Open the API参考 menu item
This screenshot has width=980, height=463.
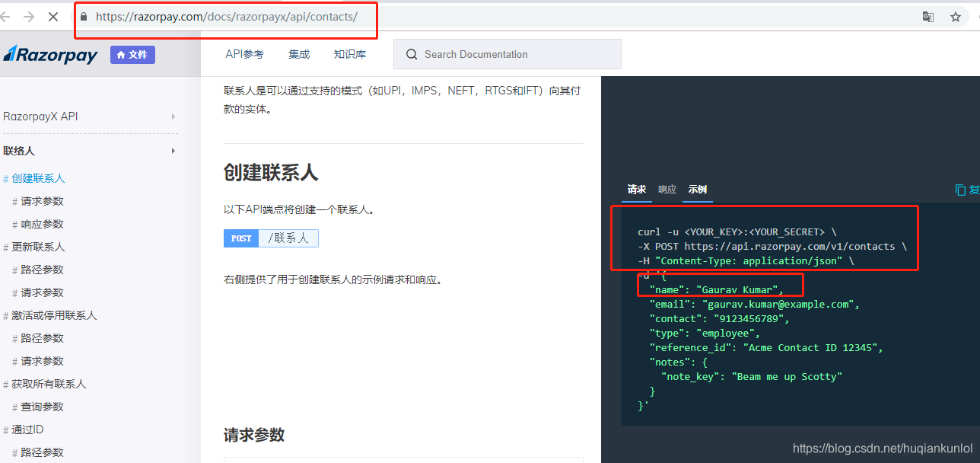[x=244, y=54]
